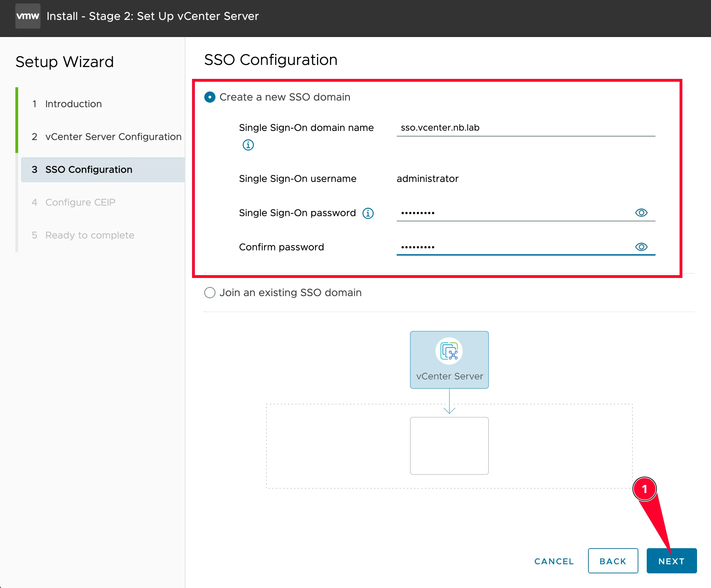The image size is (711, 588).
Task: Click the administrator username text
Action: [427, 179]
